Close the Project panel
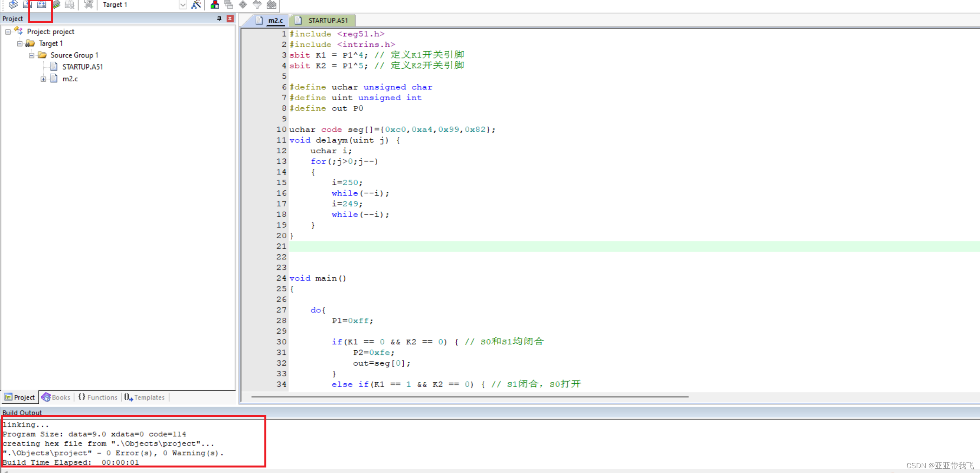 [230, 18]
